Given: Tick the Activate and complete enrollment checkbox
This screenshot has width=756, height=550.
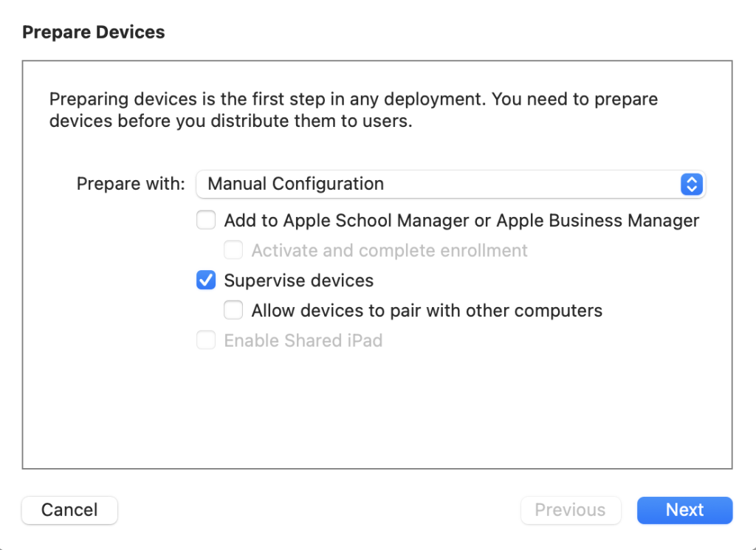Looking at the screenshot, I should (233, 250).
